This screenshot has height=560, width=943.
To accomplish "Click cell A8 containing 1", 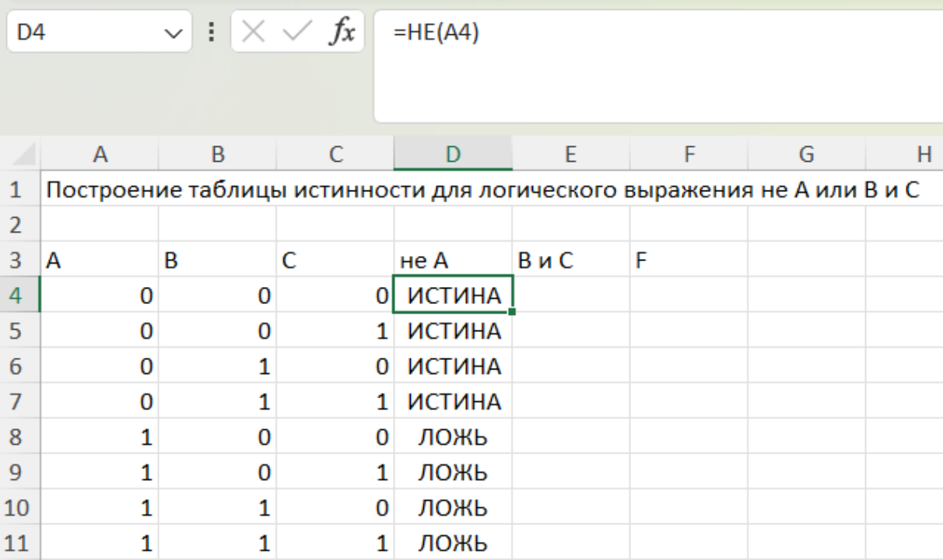I will (99, 437).
